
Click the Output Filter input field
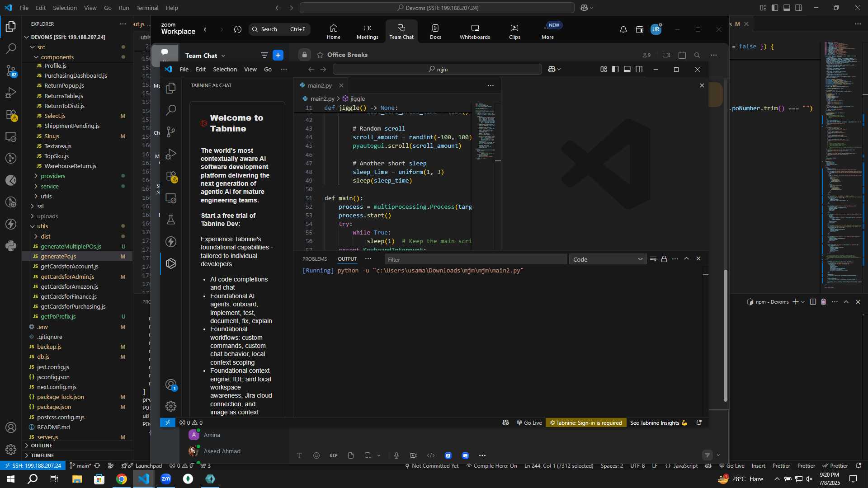coord(476,259)
